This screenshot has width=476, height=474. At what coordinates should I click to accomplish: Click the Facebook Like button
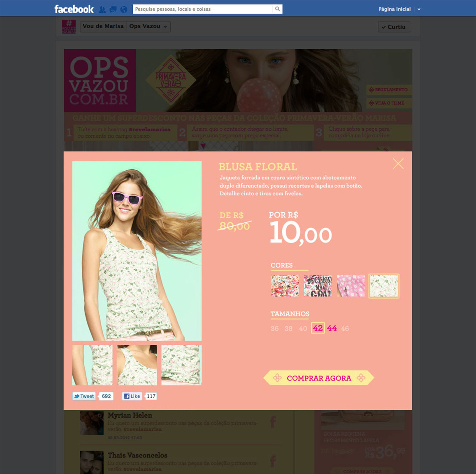click(132, 396)
